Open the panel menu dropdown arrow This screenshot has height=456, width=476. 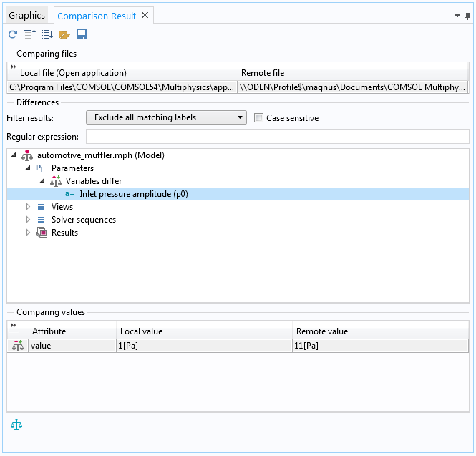457,16
